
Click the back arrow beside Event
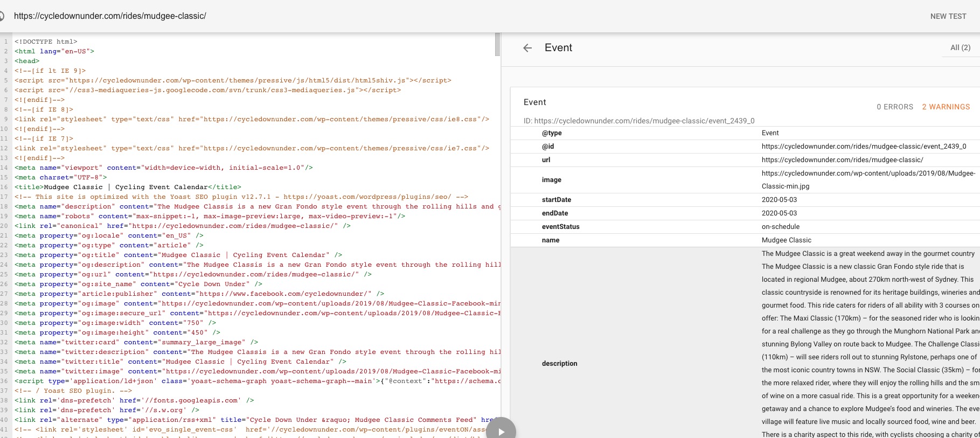pyautogui.click(x=527, y=48)
